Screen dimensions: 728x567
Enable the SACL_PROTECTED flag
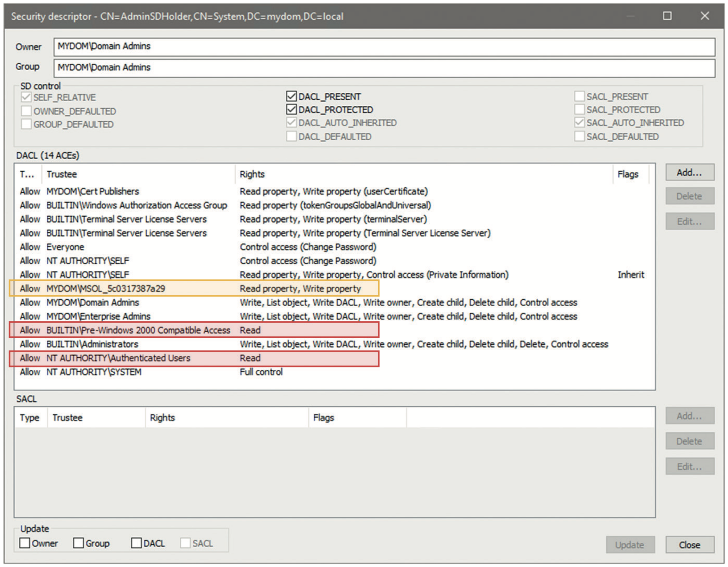click(580, 110)
